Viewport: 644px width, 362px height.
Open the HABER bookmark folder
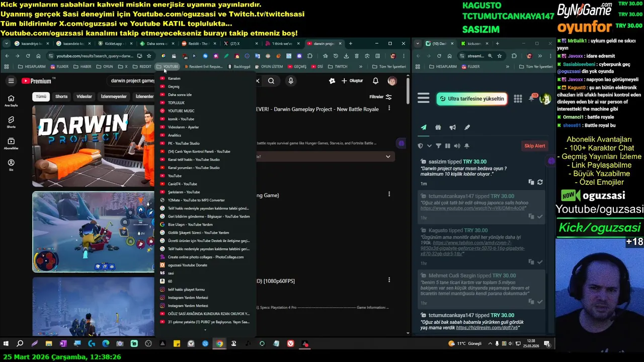[83, 66]
